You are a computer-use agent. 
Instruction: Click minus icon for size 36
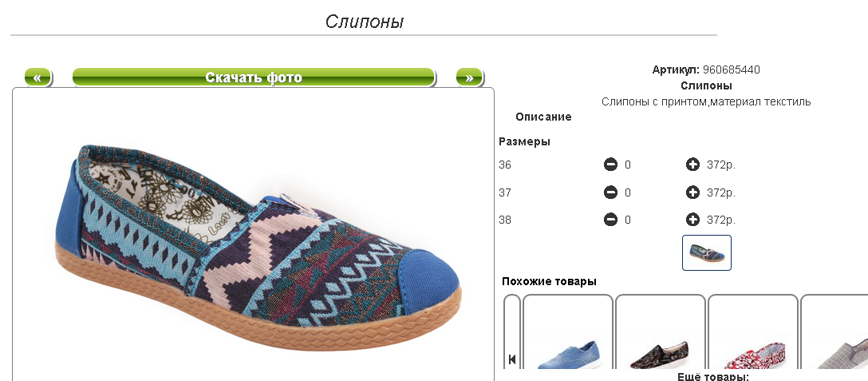point(610,165)
